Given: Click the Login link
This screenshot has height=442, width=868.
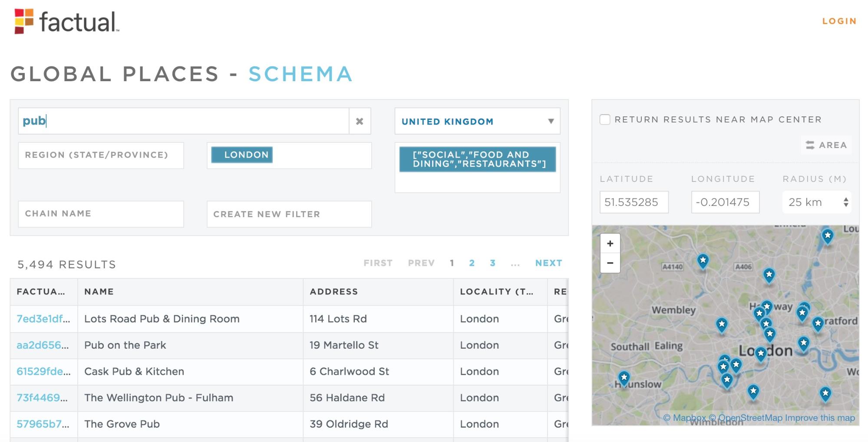Looking at the screenshot, I should [x=839, y=21].
